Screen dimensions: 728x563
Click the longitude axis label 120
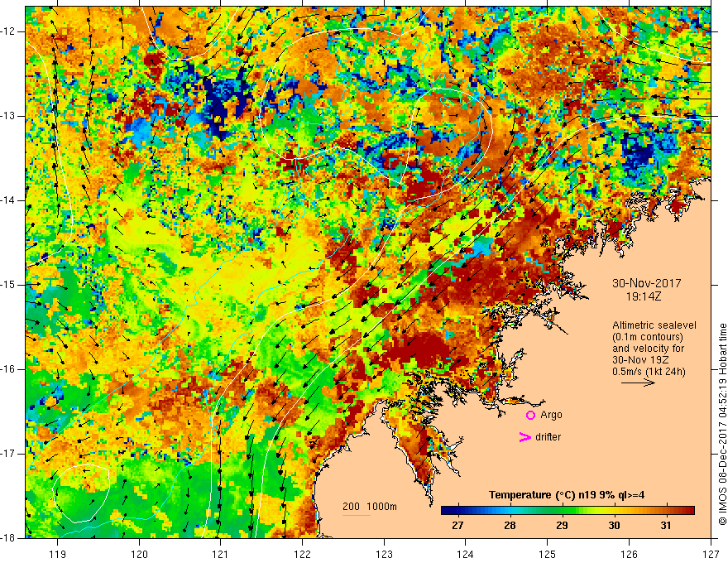pyautogui.click(x=139, y=554)
